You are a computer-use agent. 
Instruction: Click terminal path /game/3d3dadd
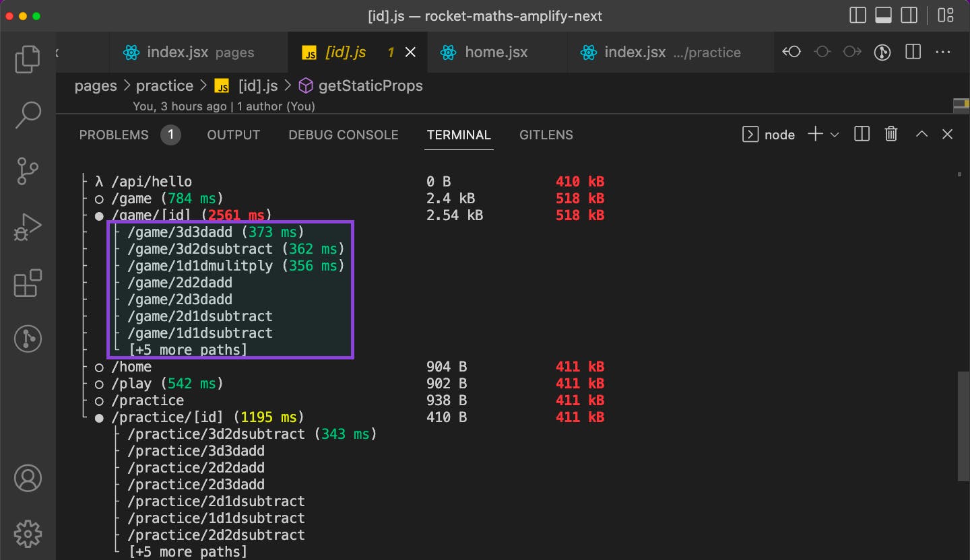pos(180,232)
